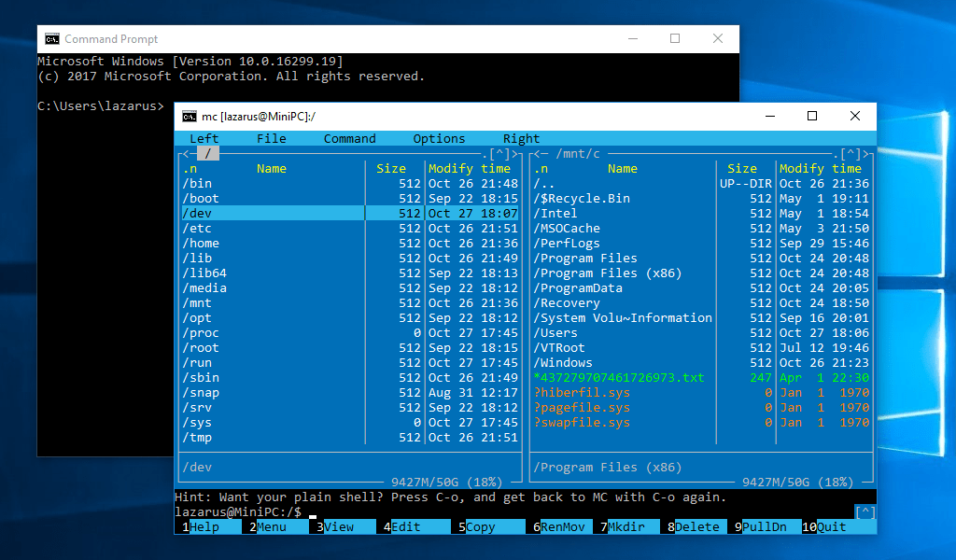
Task: Open right panel history with the <- chevron
Action: (540, 152)
